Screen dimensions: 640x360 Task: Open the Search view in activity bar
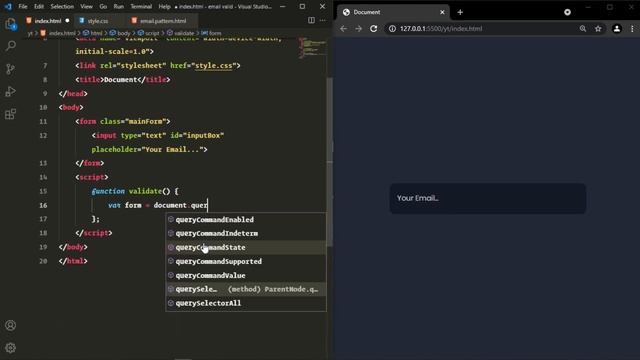[11, 46]
